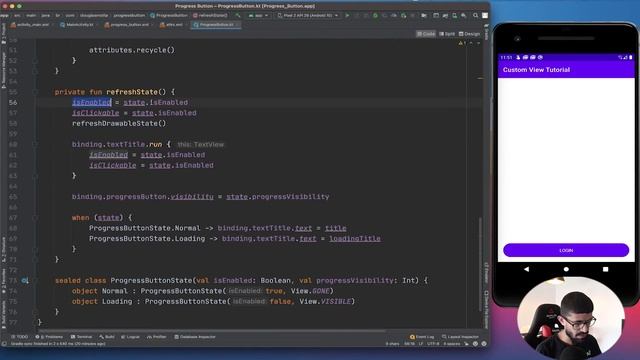Click the LF line separator status widget
The image size is (640, 360).
pos(421,344)
